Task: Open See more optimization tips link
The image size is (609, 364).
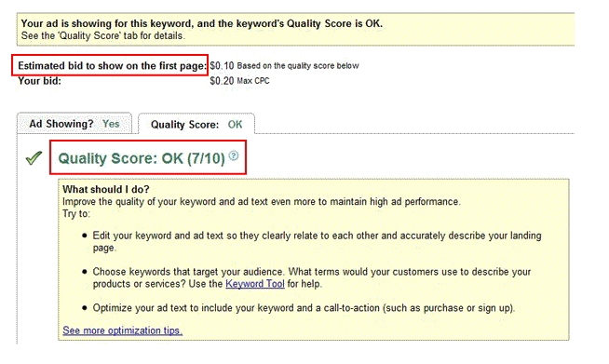Action: 122,330
